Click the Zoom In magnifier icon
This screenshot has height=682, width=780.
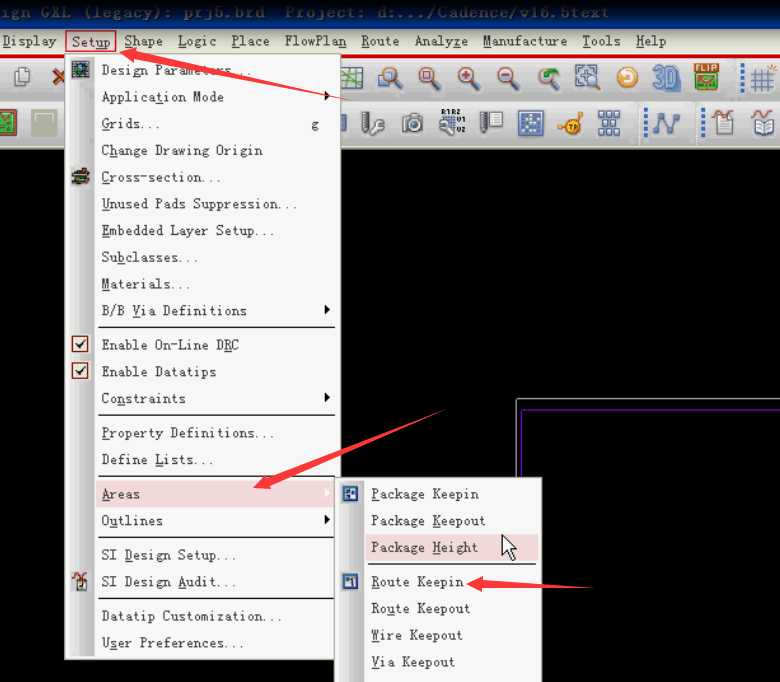pos(469,78)
